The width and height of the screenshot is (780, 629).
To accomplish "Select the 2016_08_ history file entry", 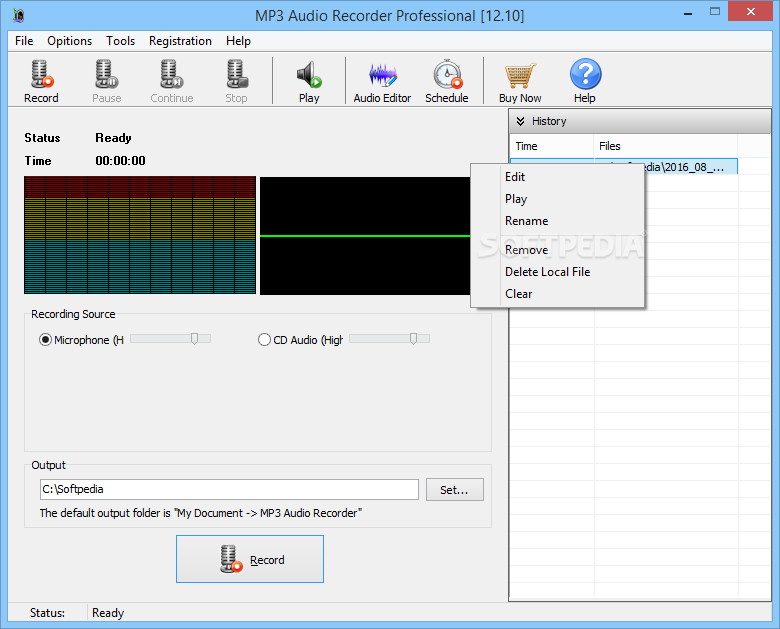I will (691, 167).
